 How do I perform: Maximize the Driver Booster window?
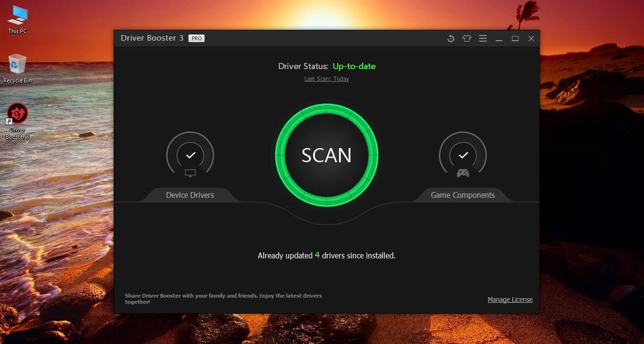click(x=515, y=39)
